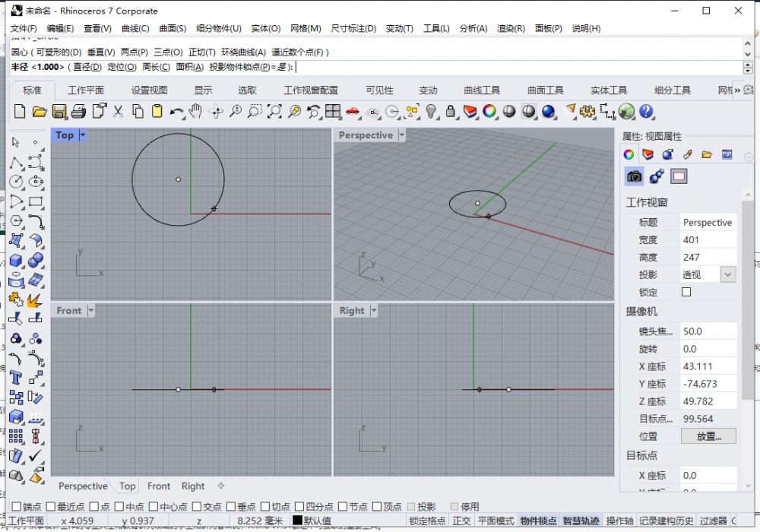Open the Top viewport title dropdown arrow
The width and height of the screenshot is (760, 532).
82,135
